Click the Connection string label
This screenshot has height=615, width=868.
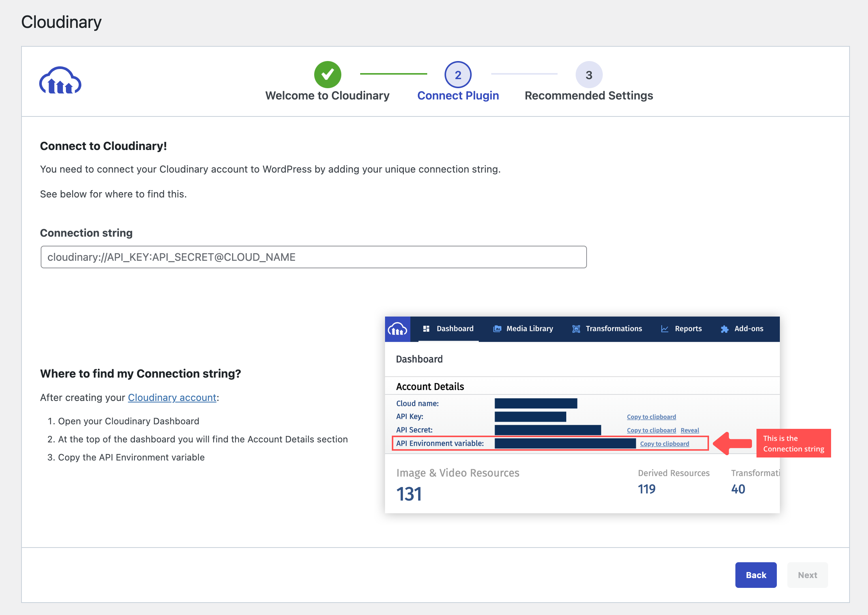tap(86, 233)
